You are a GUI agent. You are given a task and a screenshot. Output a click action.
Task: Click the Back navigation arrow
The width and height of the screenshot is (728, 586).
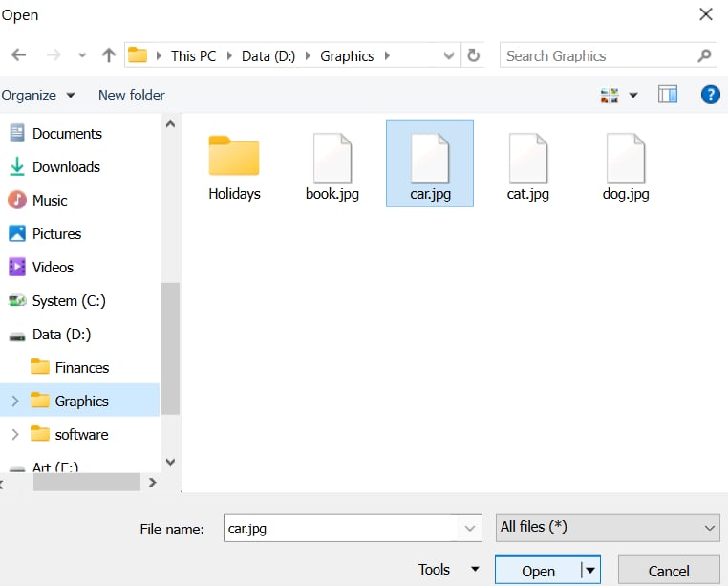click(18, 55)
